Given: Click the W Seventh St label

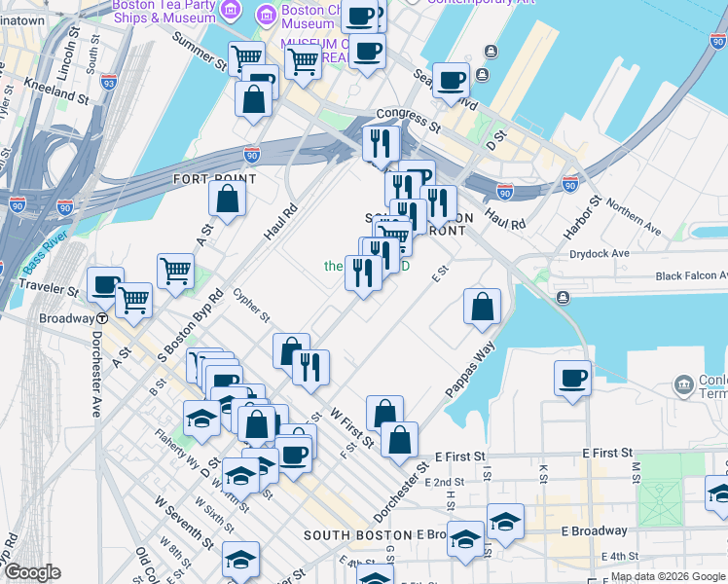Looking at the screenshot, I should tap(184, 523).
